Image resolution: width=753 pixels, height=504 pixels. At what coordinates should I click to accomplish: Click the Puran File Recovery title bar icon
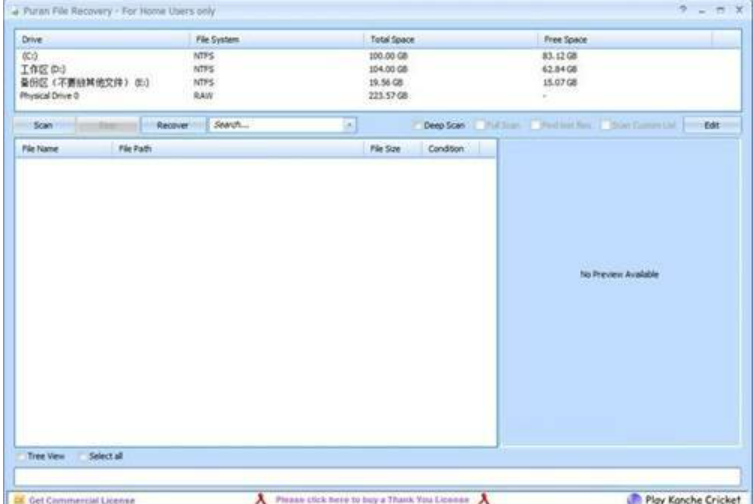coord(14,12)
